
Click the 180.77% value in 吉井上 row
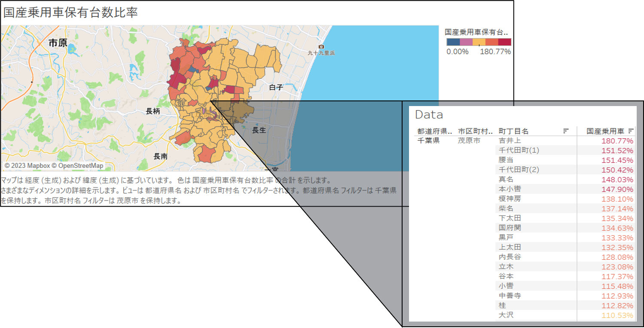tap(617, 141)
